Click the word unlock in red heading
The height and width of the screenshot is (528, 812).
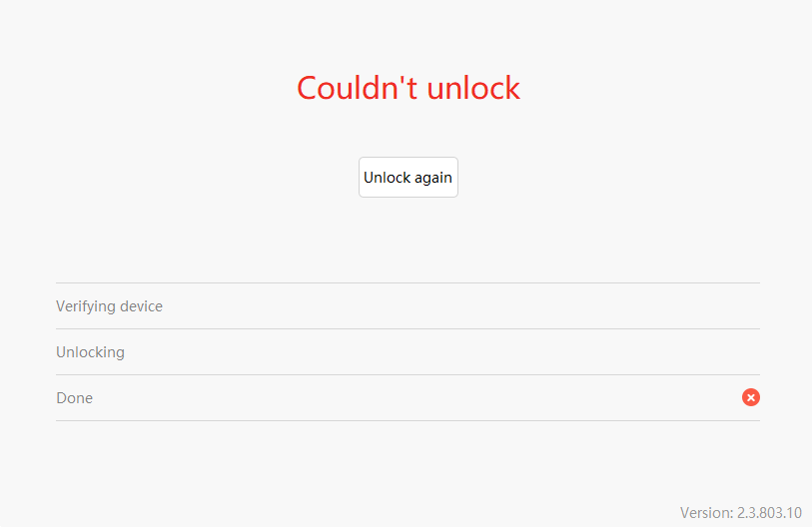473,88
